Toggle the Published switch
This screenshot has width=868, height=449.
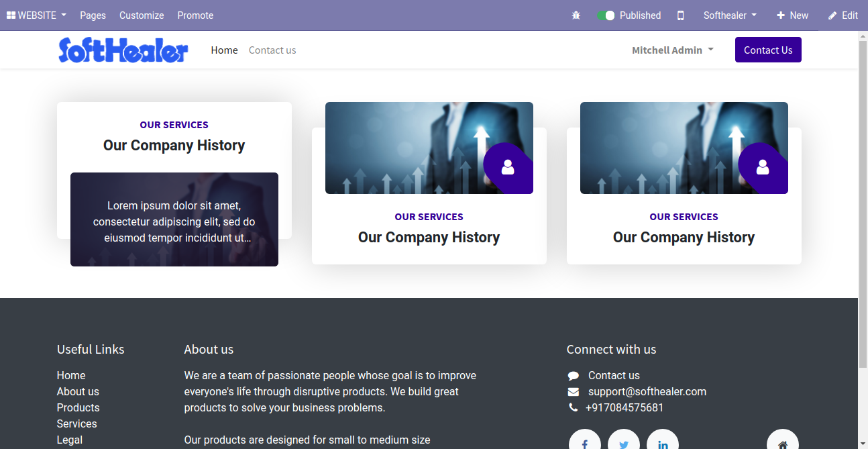click(606, 15)
